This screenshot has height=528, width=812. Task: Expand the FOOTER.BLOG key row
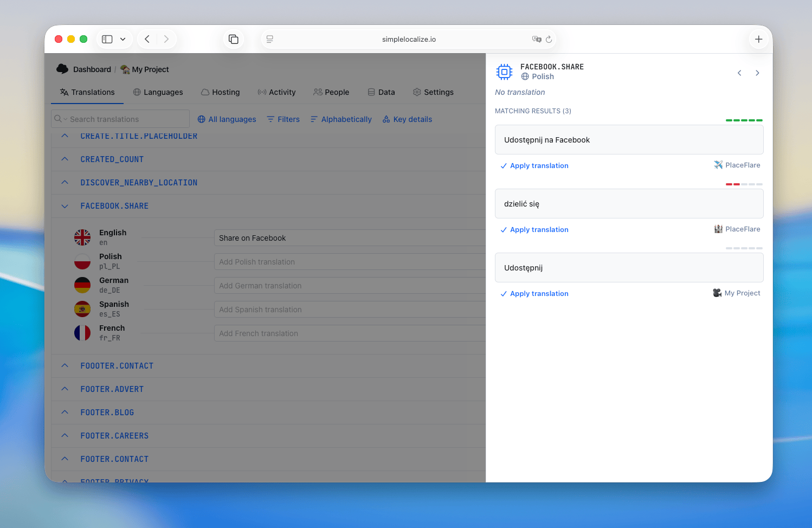point(65,413)
